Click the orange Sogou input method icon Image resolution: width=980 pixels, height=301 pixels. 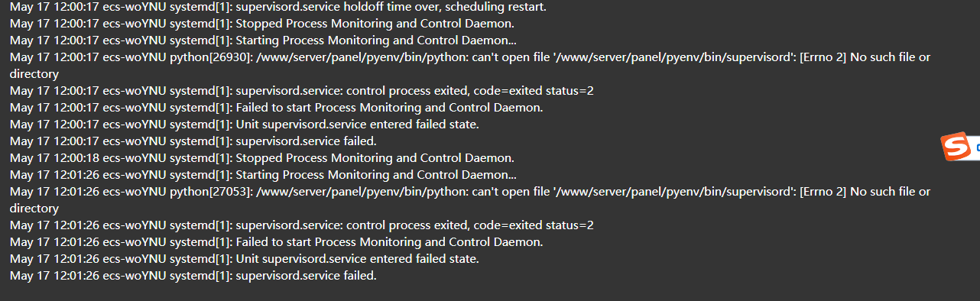[955, 147]
